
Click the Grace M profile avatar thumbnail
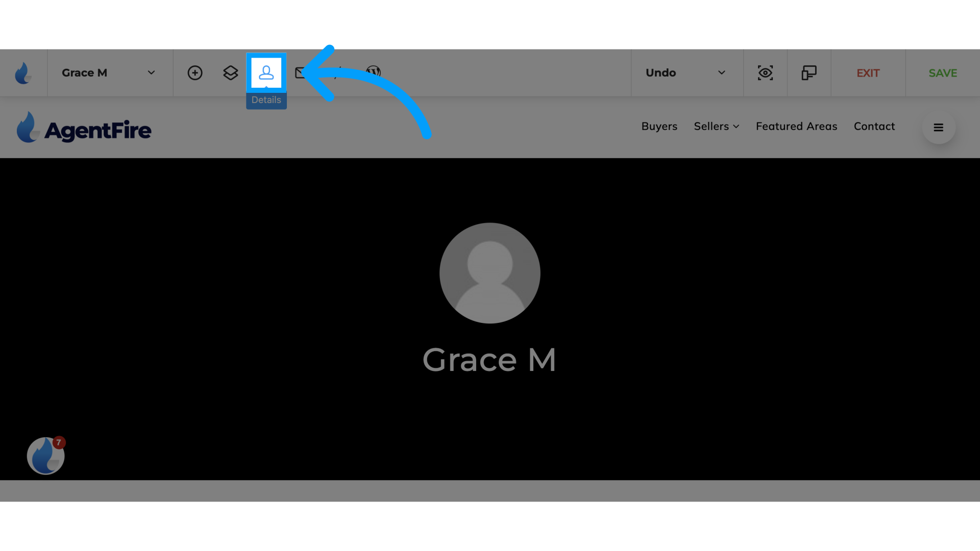click(x=490, y=272)
